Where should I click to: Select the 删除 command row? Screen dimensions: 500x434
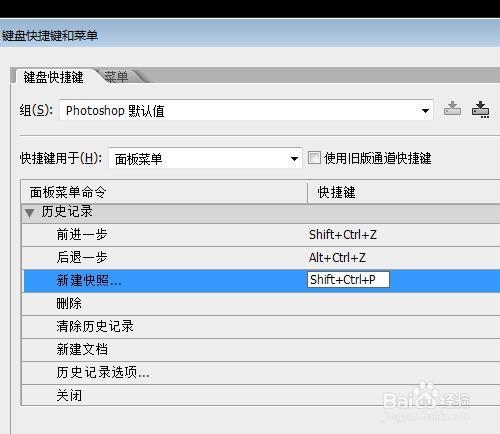[260, 304]
